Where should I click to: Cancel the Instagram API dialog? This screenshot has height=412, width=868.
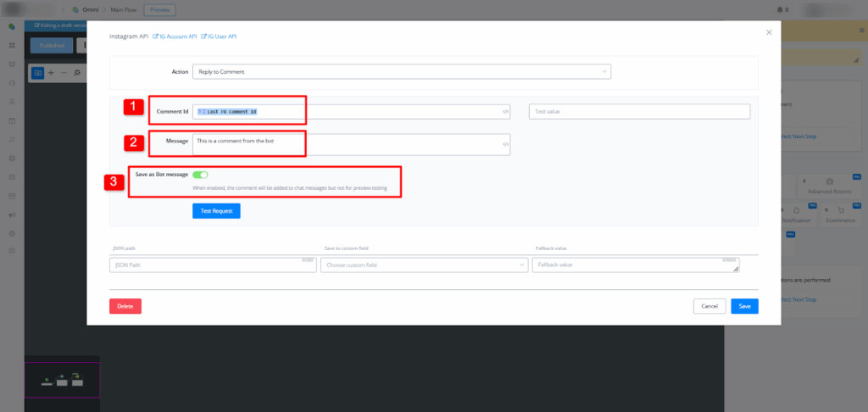(x=709, y=306)
